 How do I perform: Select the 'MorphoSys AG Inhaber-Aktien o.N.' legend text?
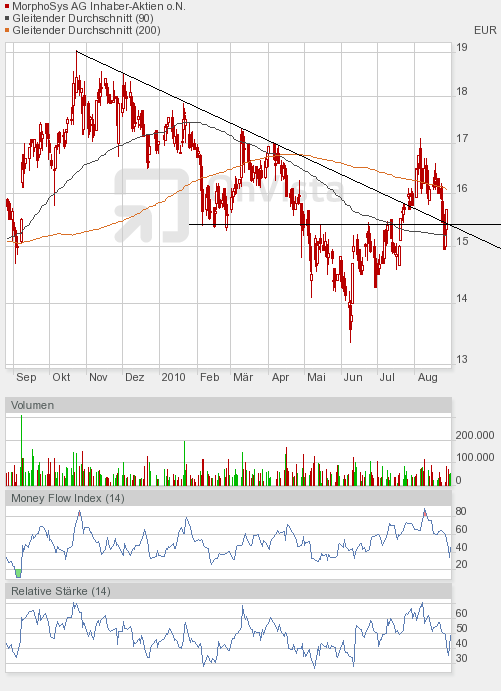(x=99, y=7)
